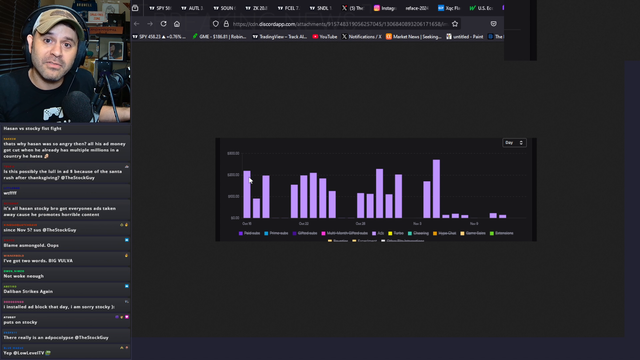The image size is (640, 360).
Task: Open the TradingView - Track All bookmark
Action: (280, 37)
